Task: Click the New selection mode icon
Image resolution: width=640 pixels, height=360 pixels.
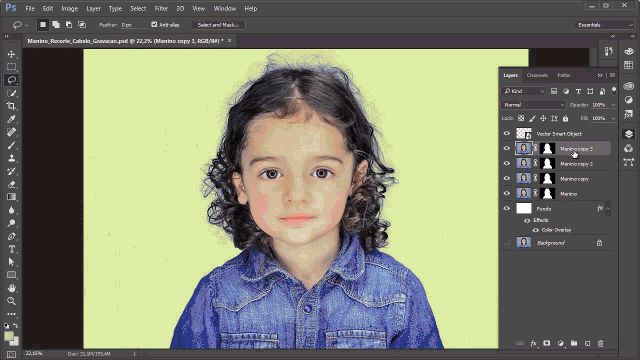Action: point(42,25)
